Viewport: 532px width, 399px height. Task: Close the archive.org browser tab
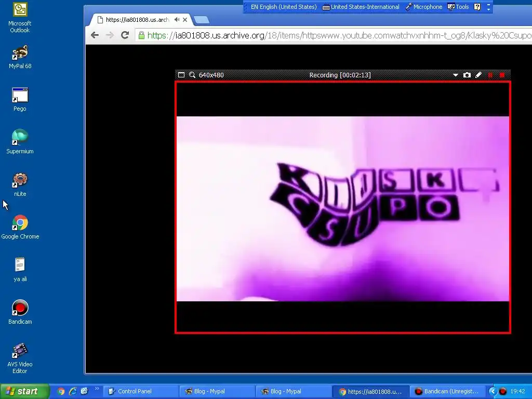(x=185, y=20)
